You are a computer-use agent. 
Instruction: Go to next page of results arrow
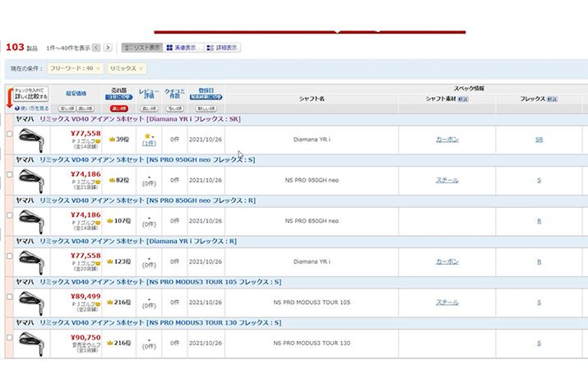(x=108, y=48)
